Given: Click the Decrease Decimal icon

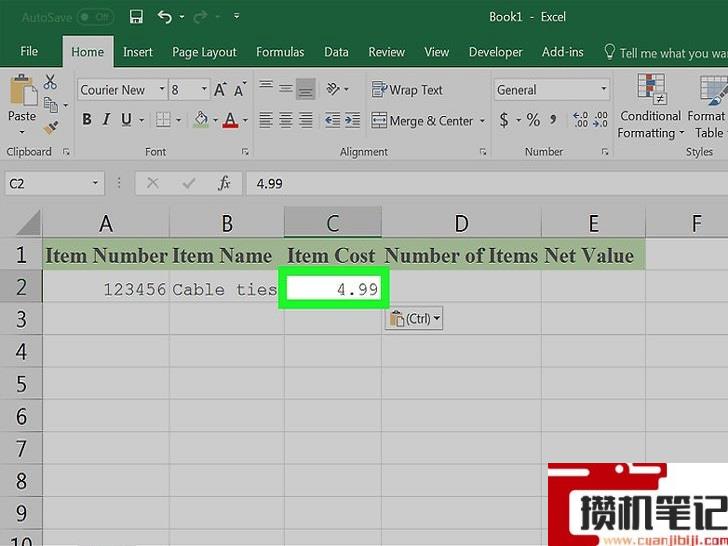Looking at the screenshot, I should coord(600,120).
